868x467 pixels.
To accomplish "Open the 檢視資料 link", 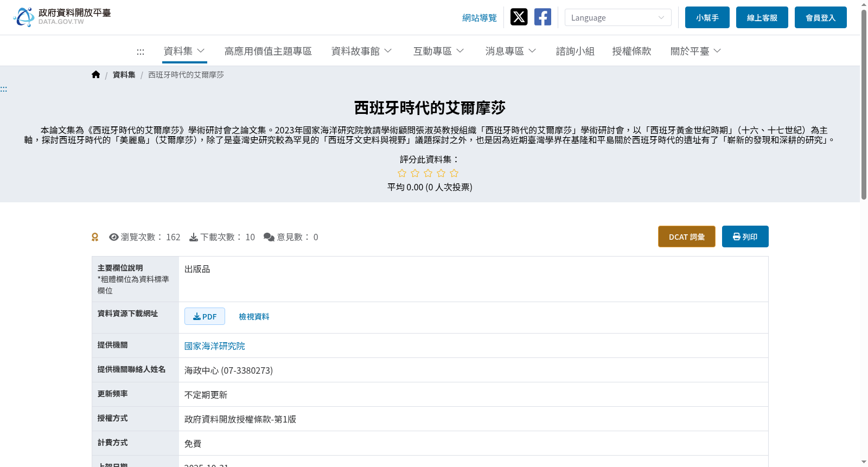I will [x=254, y=316].
